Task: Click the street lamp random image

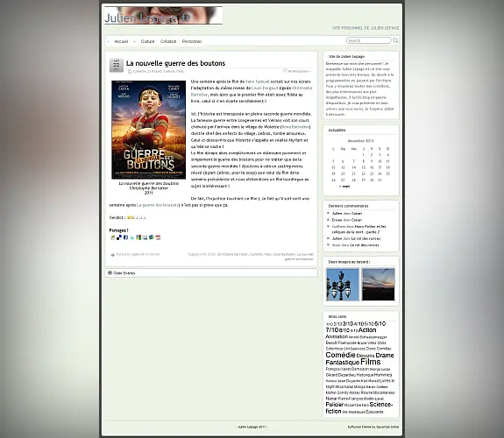Action: [x=343, y=285]
